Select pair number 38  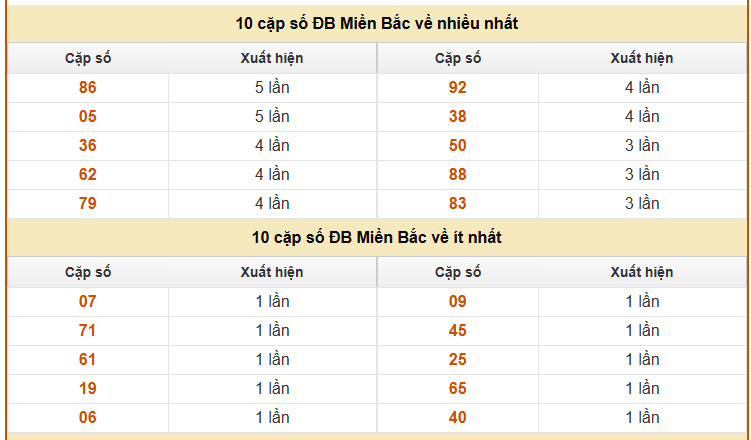tap(458, 116)
